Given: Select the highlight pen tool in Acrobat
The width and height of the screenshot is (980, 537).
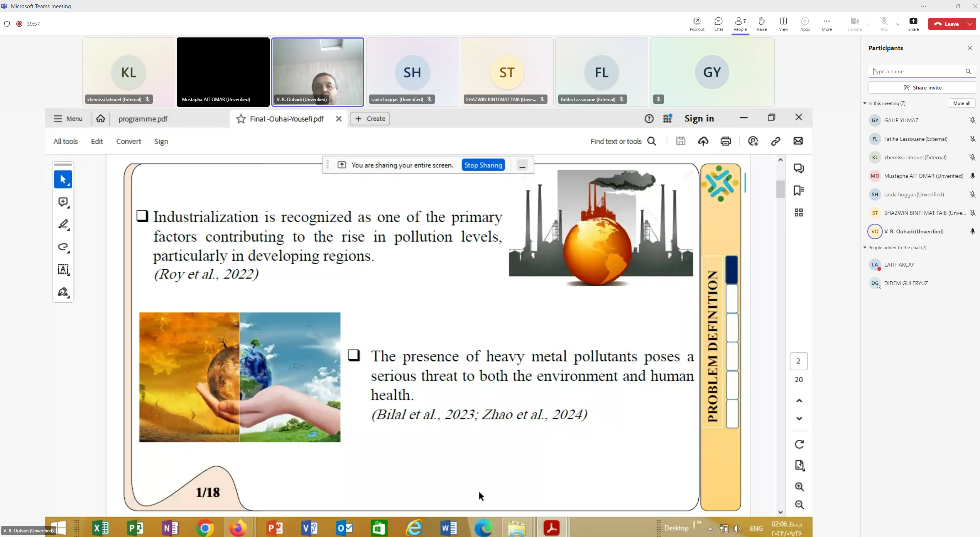Looking at the screenshot, I should 63,225.
